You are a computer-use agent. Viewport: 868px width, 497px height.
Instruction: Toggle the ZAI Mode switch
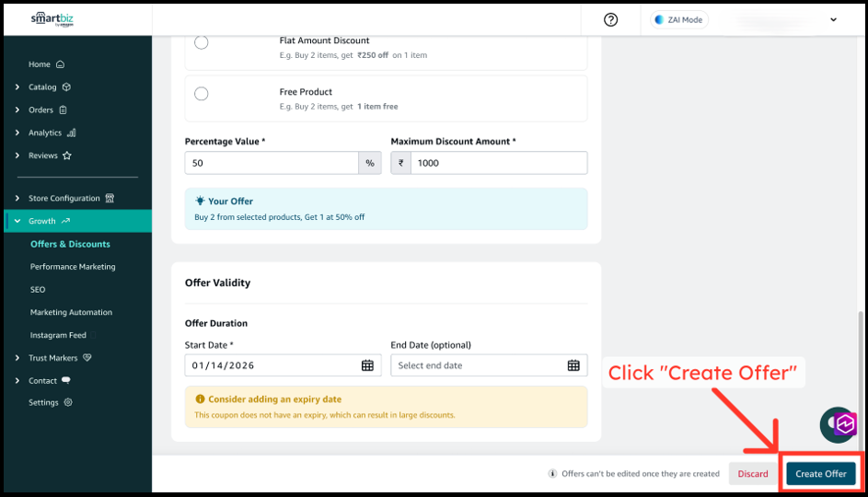[679, 19]
